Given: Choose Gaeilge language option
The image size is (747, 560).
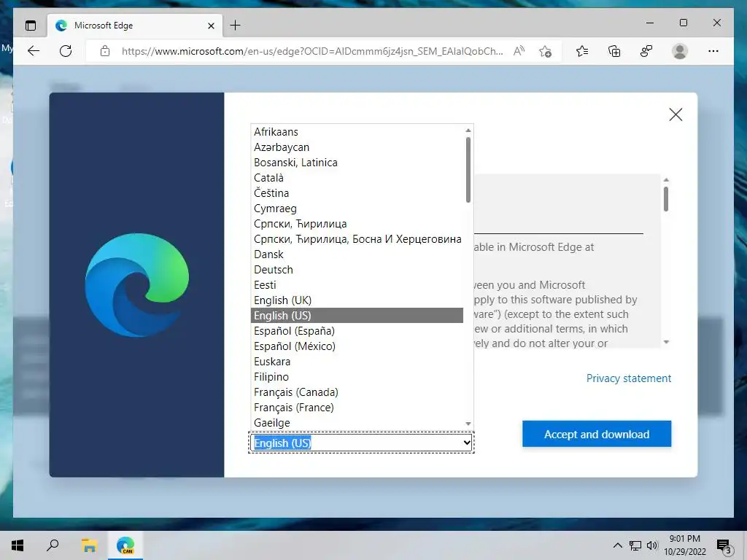Looking at the screenshot, I should pos(357,422).
